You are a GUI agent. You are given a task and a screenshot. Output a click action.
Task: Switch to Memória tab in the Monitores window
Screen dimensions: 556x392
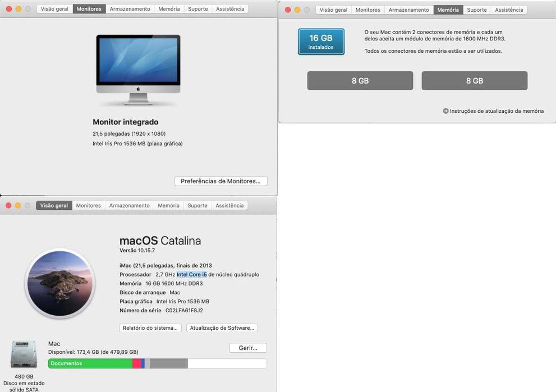tap(169, 9)
